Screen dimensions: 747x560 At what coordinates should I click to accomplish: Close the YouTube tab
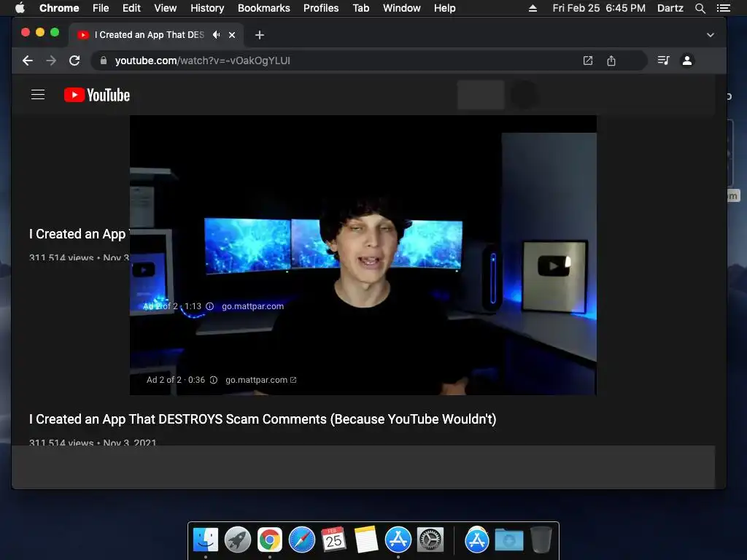coord(232,35)
